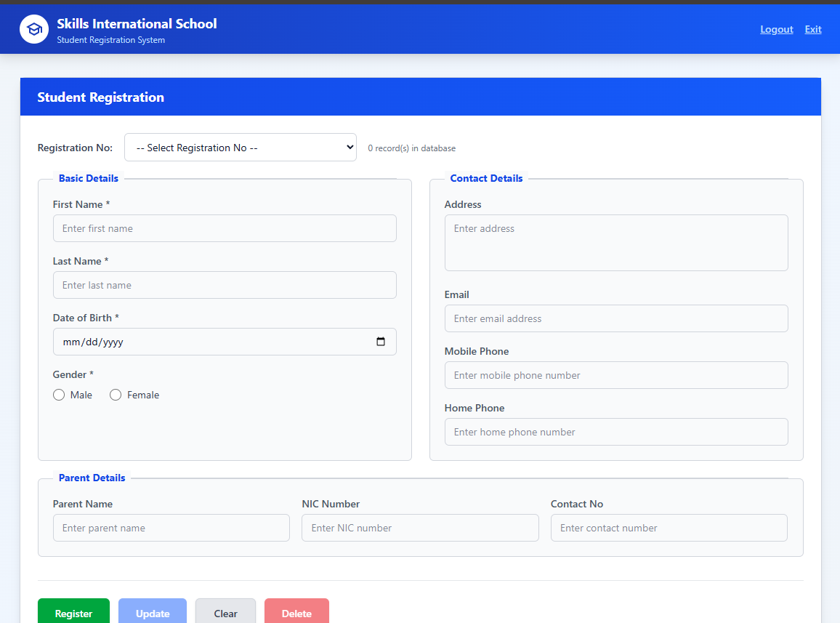The width and height of the screenshot is (840, 623).
Task: Click the Student Registration heading
Action: (x=101, y=97)
